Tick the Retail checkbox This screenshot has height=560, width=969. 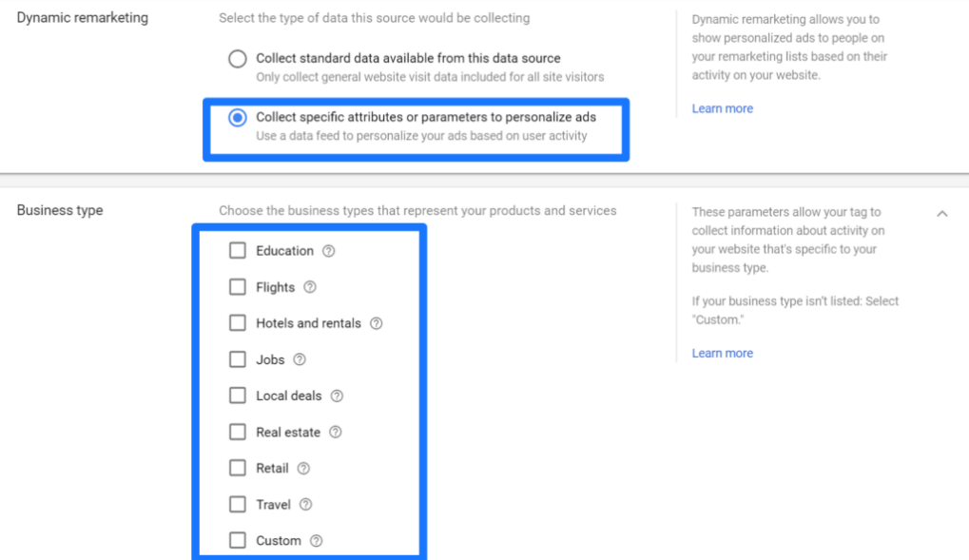coord(238,468)
